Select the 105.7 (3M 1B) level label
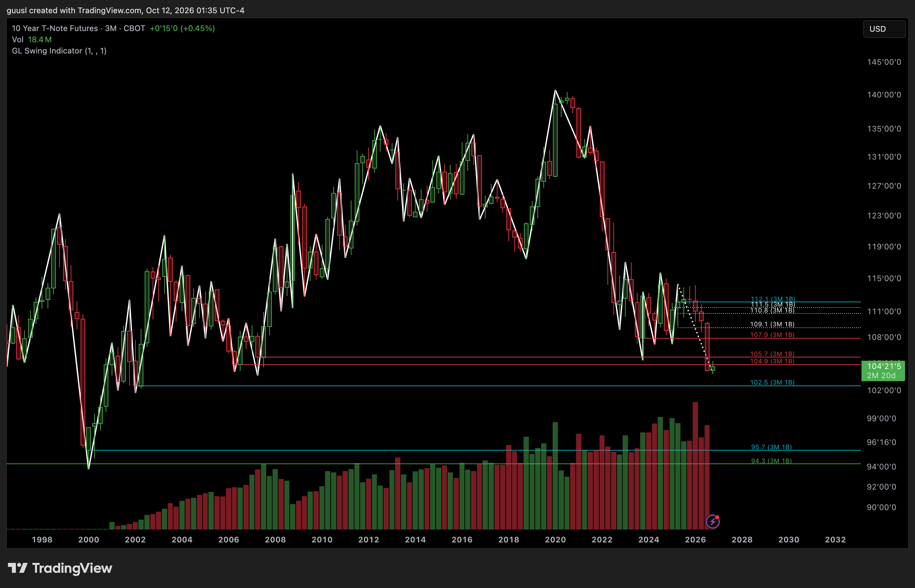This screenshot has height=588, width=915. (772, 354)
